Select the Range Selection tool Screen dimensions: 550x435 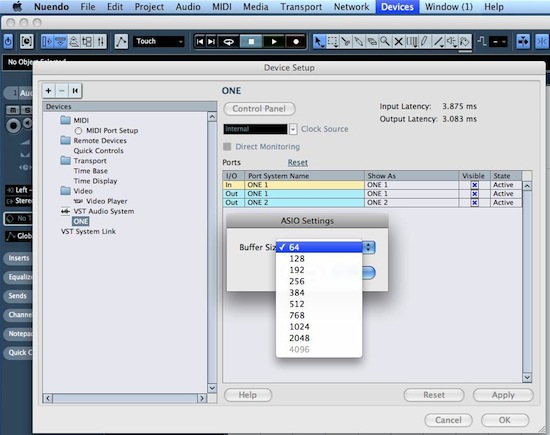point(332,41)
